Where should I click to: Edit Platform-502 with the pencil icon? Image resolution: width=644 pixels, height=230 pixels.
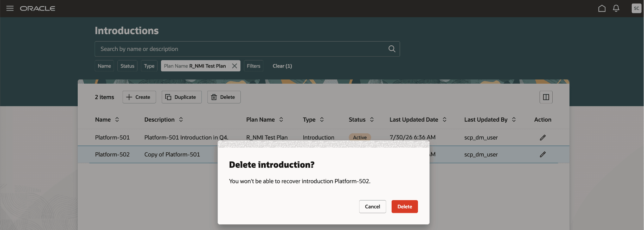543,154
